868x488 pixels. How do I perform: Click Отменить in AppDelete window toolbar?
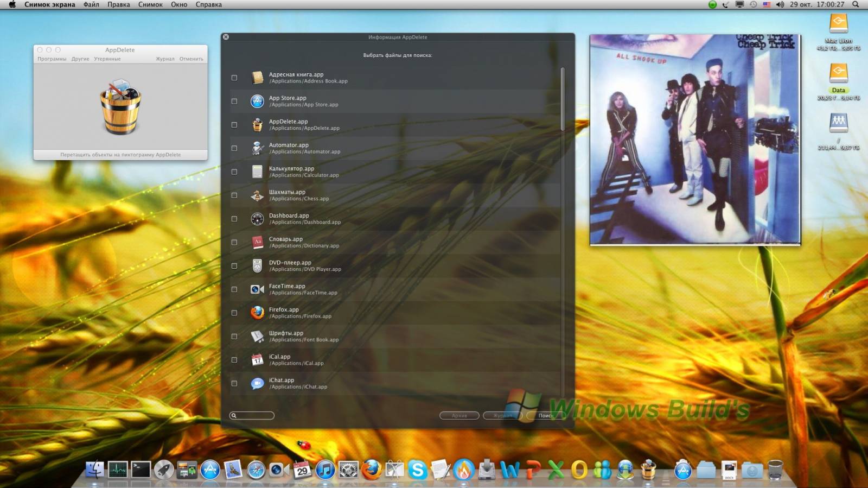tap(192, 59)
